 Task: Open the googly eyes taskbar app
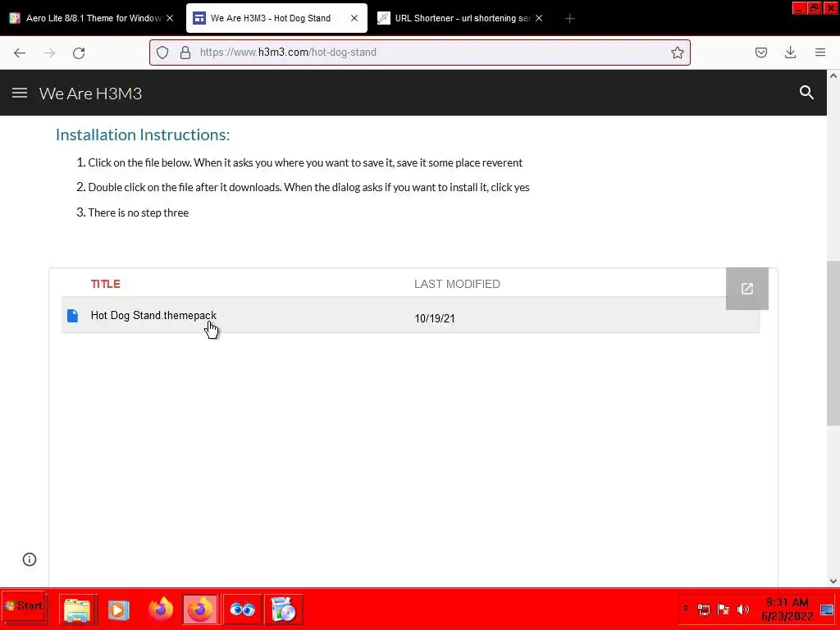pos(242,609)
